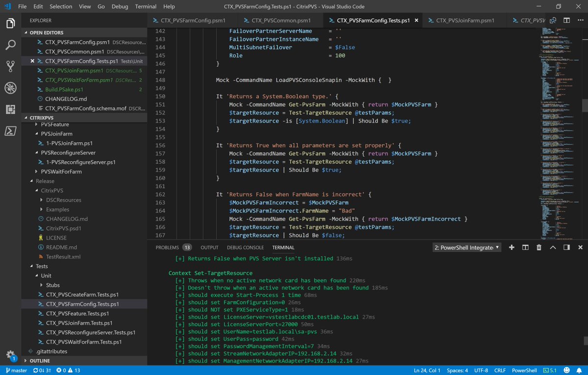Create a new terminal with plus icon
Image resolution: width=588 pixels, height=375 pixels.
click(512, 248)
